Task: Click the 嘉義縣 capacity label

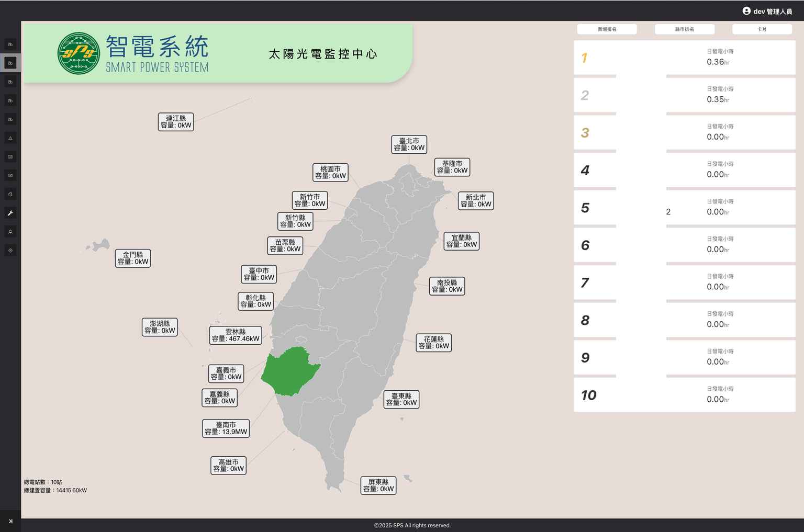Action: coord(220,398)
